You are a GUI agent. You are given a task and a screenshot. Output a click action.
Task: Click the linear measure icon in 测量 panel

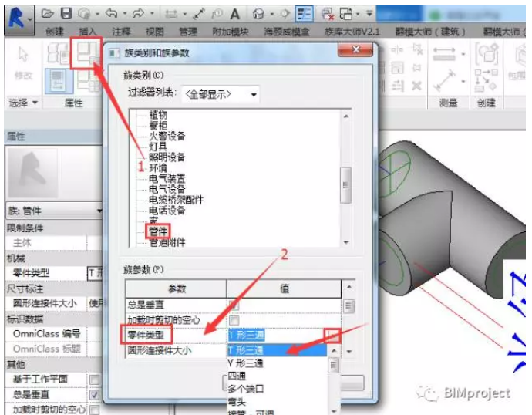click(444, 54)
